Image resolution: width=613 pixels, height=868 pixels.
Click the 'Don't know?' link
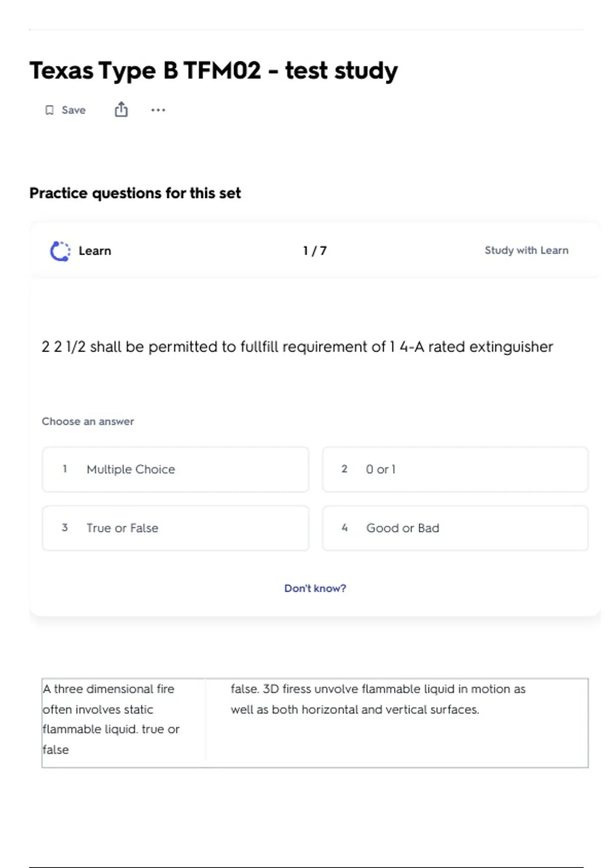315,588
